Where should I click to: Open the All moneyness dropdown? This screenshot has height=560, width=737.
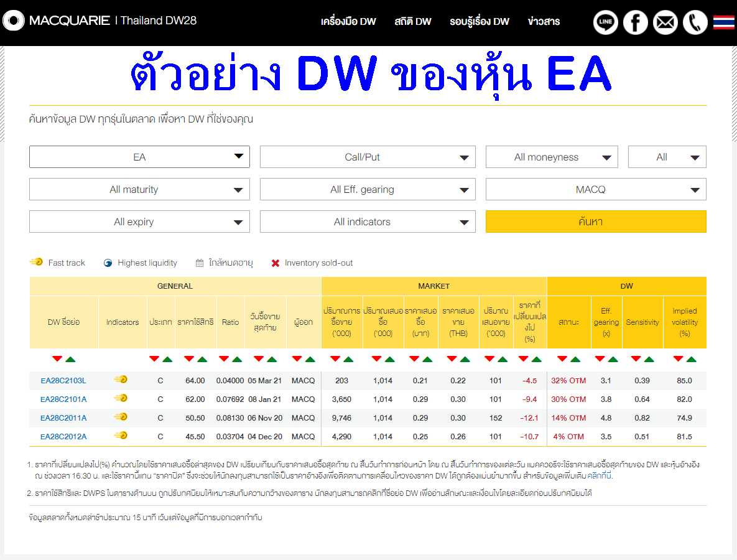pos(551,157)
